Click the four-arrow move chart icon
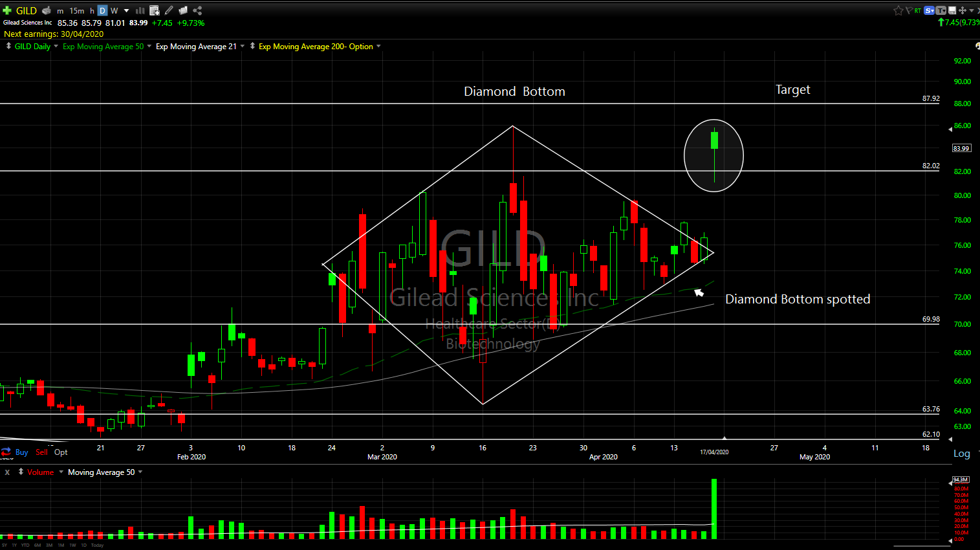The width and height of the screenshot is (980, 550). click(x=963, y=10)
